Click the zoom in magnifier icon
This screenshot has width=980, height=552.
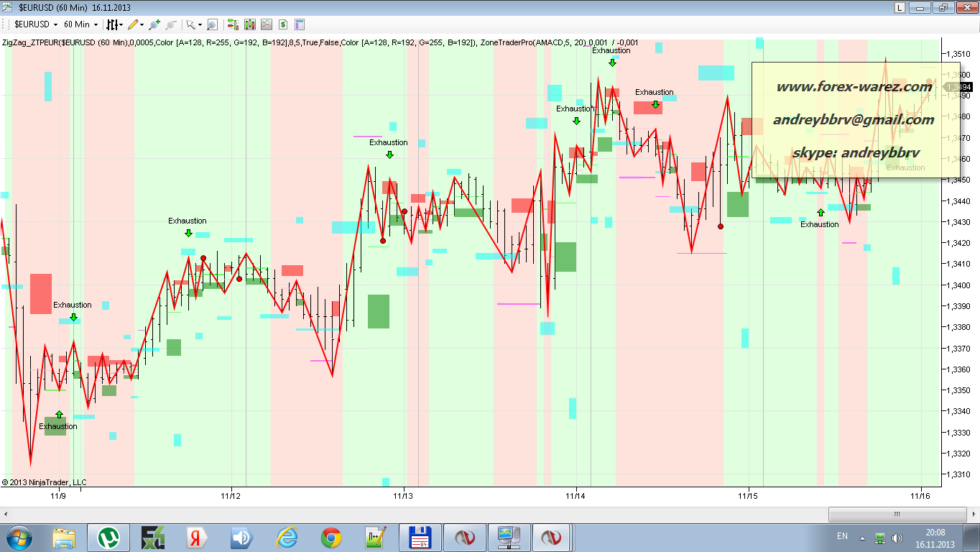click(x=154, y=24)
